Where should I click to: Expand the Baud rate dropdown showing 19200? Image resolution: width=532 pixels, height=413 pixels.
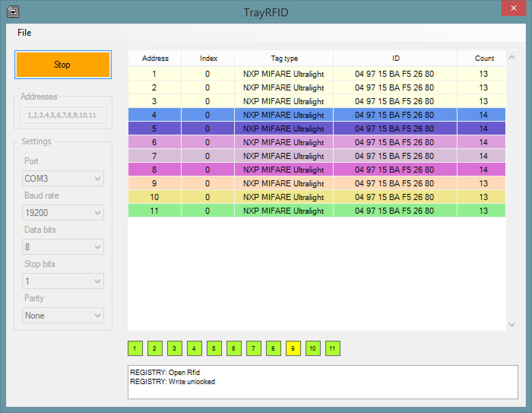(63, 213)
